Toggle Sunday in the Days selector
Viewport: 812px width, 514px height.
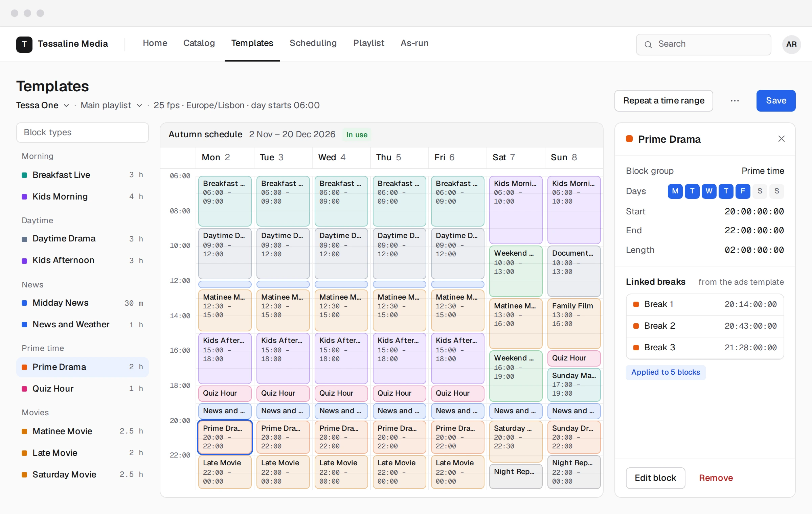pos(776,191)
